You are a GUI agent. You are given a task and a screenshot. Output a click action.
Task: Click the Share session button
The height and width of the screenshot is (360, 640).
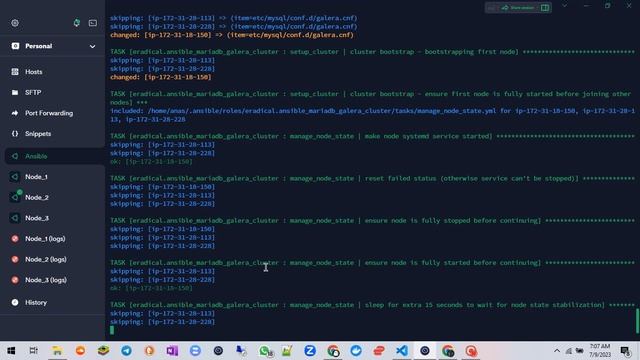[x=518, y=8]
